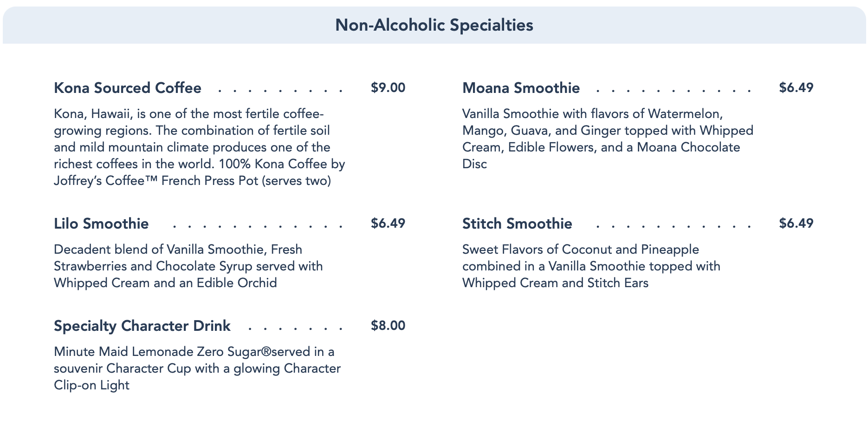Click dotted leader beside Kona Sourced Coffee

click(280, 90)
